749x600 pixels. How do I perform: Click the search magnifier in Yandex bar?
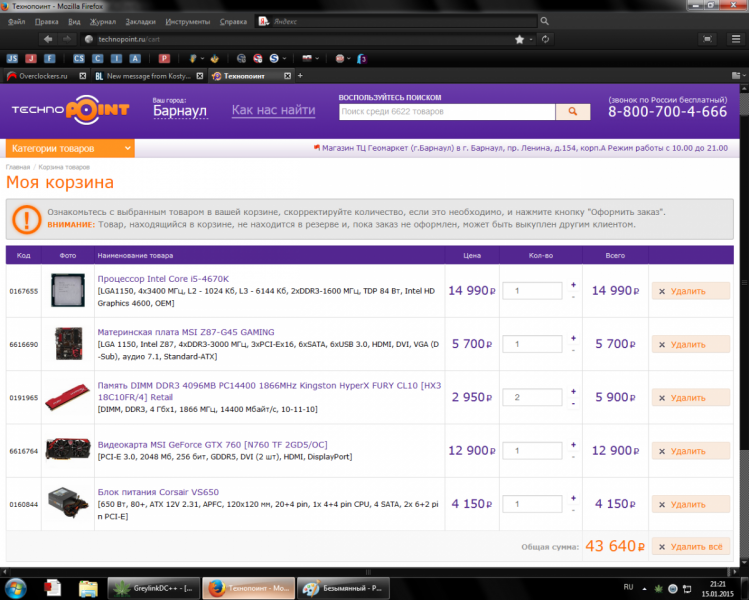pyautogui.click(x=545, y=21)
